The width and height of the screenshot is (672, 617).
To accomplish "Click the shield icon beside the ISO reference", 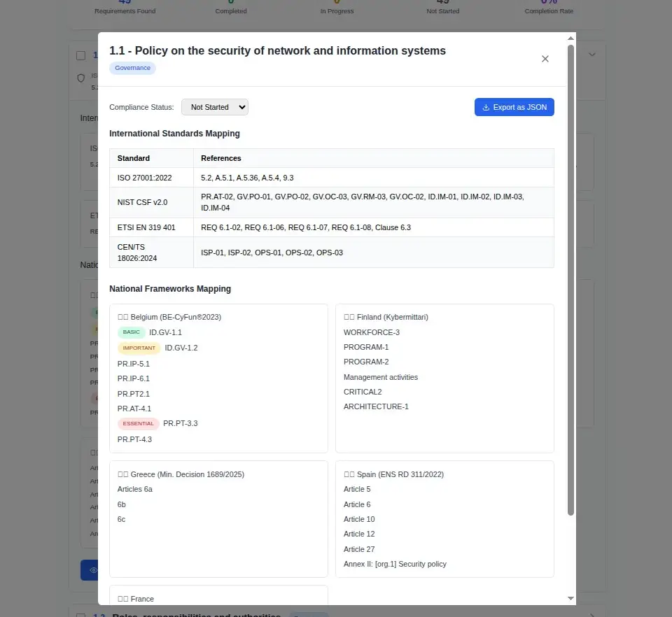I will [x=81, y=78].
